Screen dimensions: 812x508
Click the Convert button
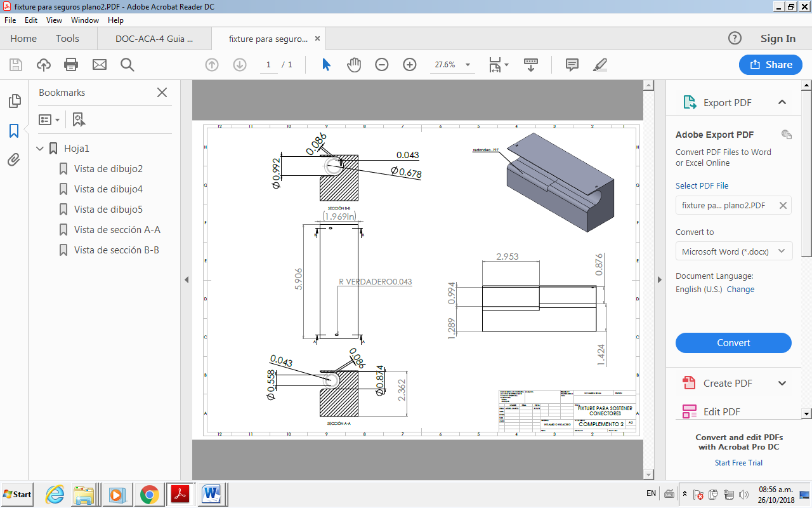(x=733, y=342)
